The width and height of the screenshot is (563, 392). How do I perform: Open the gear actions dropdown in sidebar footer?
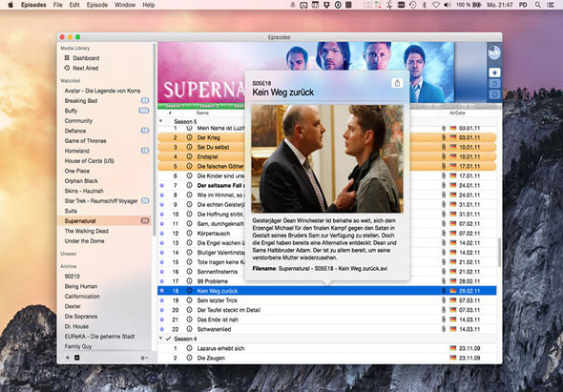[x=144, y=358]
